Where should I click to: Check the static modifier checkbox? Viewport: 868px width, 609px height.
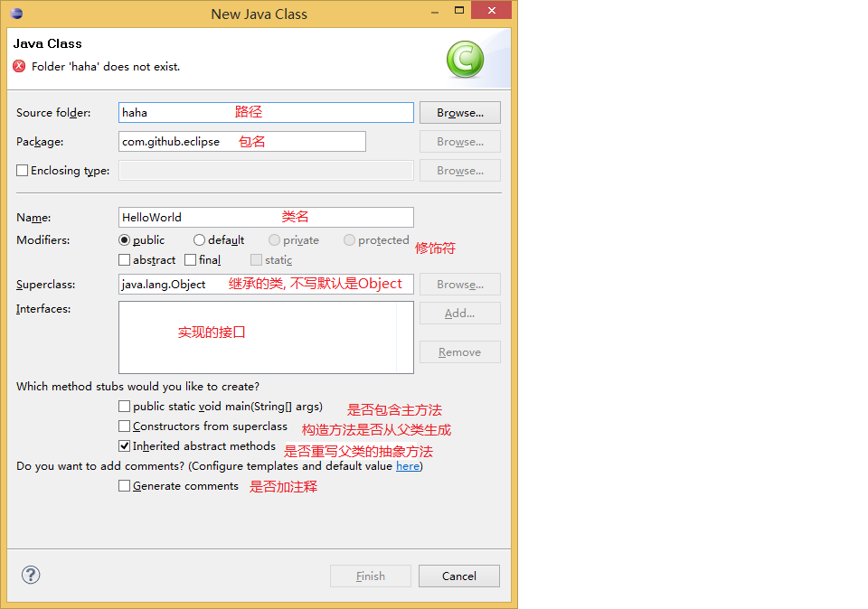256,260
